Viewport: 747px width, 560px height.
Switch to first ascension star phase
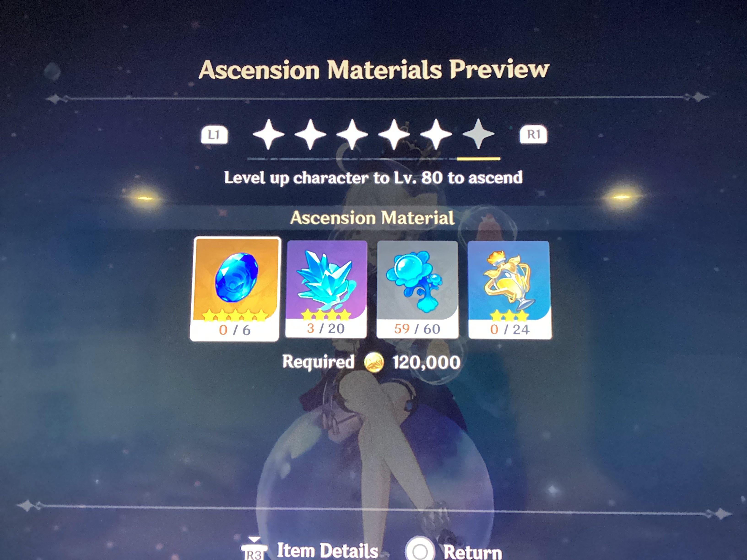point(268,134)
